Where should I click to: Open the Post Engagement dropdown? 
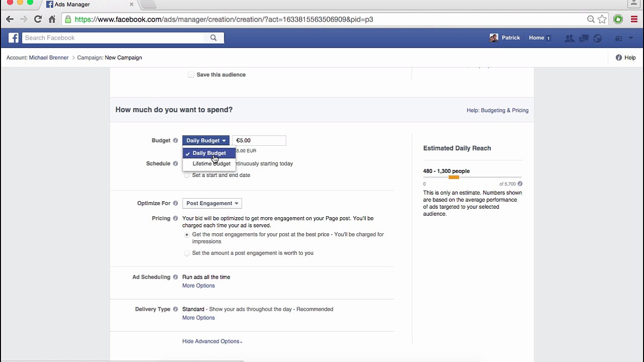tap(212, 203)
